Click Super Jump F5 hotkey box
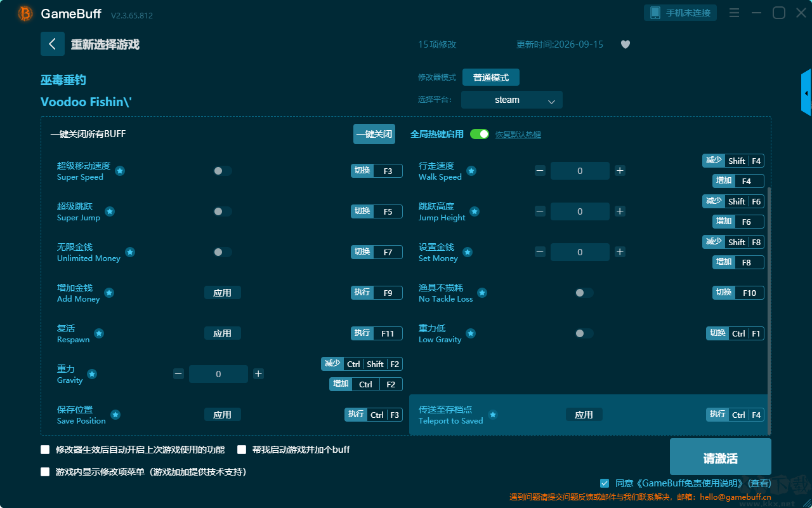The image size is (812, 508). click(x=377, y=211)
